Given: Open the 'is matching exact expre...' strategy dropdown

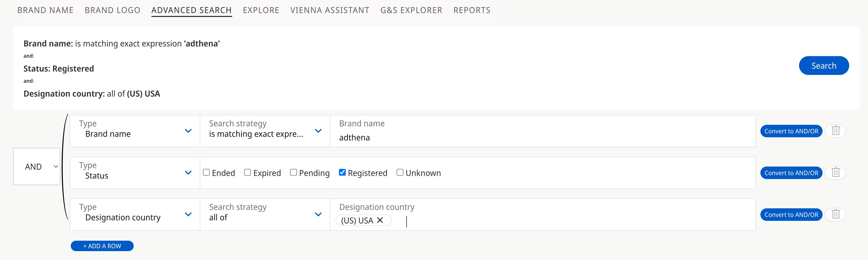Looking at the screenshot, I should (265, 131).
